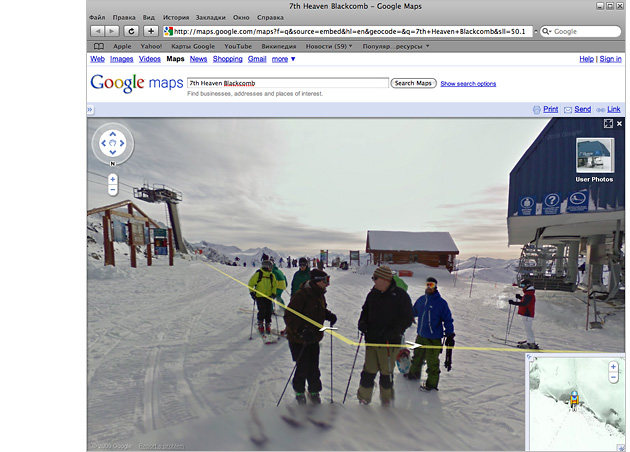Click the Show search options link
Image resolution: width=630 pixels, height=452 pixels.
click(x=468, y=84)
